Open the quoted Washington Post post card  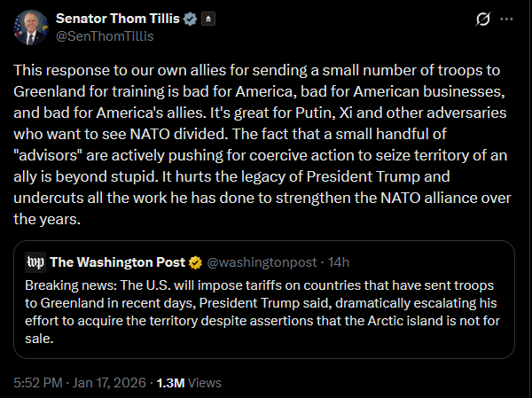pyautogui.click(x=264, y=300)
